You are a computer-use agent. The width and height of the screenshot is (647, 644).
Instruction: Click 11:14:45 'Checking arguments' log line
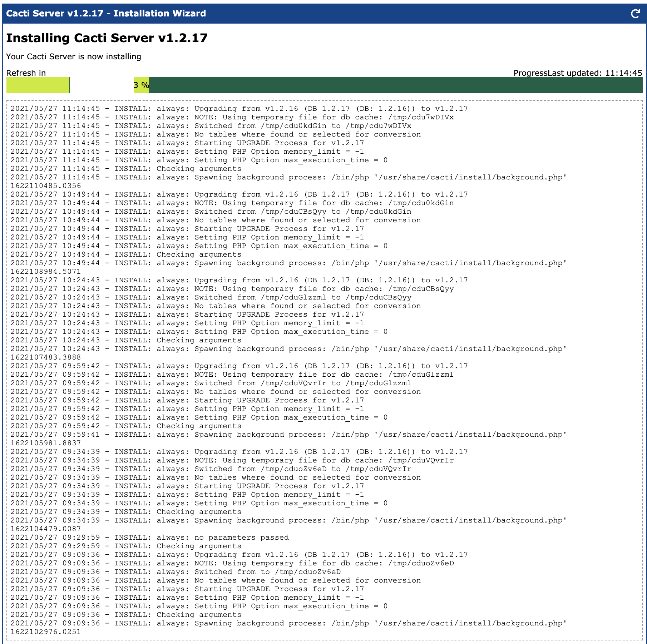coord(126,169)
